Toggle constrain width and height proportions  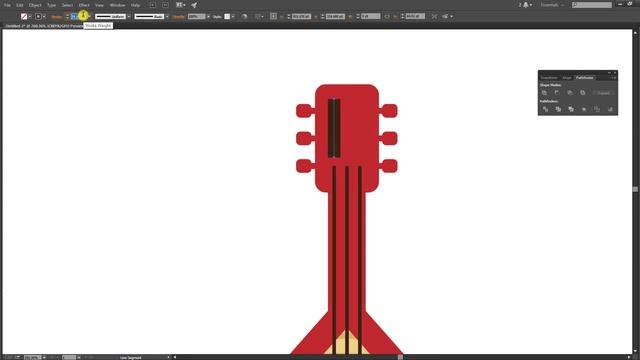[x=387, y=16]
